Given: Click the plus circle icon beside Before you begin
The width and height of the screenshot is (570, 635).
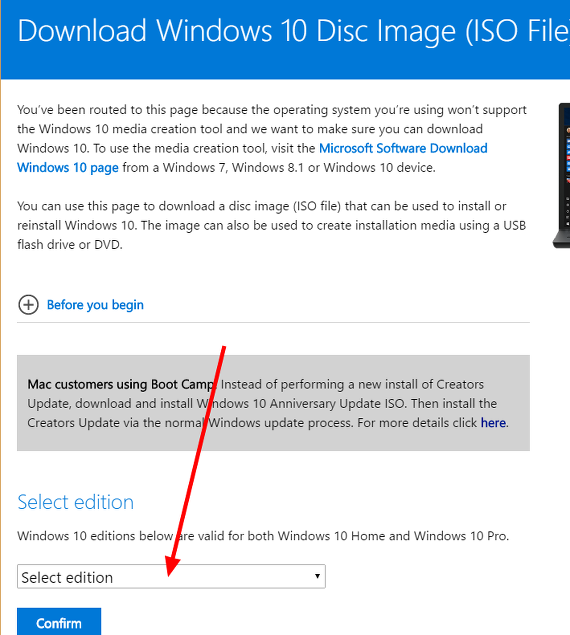Looking at the screenshot, I should [28, 305].
